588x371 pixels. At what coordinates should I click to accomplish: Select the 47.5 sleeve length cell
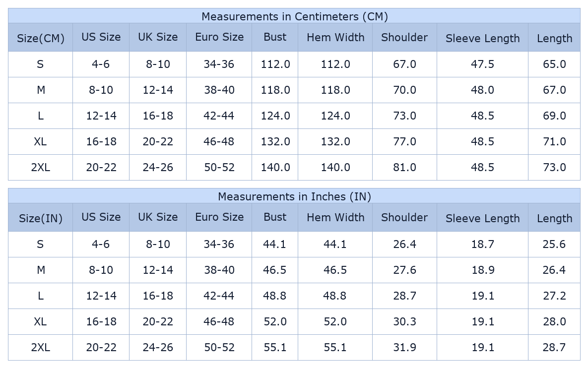pyautogui.click(x=482, y=64)
